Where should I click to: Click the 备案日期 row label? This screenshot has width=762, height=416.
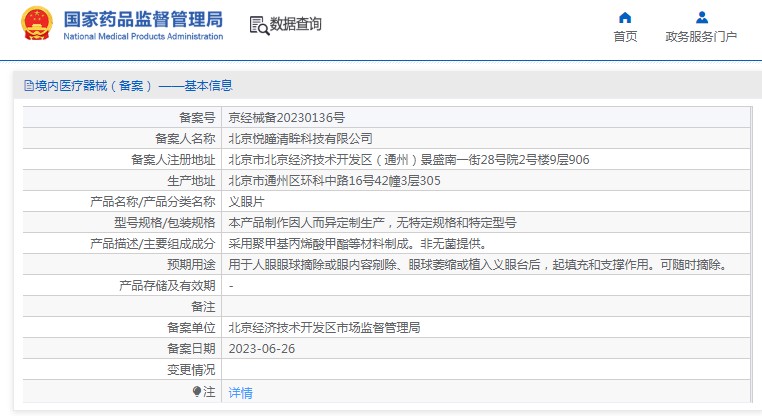(191, 348)
